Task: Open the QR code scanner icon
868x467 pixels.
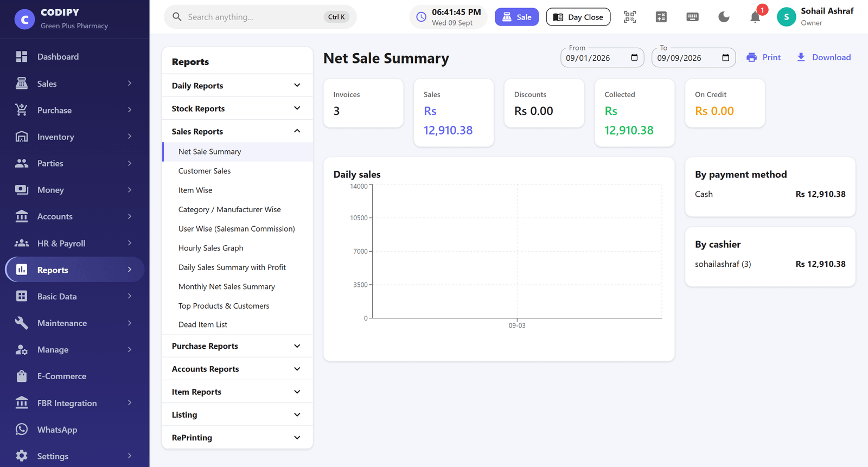Action: (x=630, y=17)
